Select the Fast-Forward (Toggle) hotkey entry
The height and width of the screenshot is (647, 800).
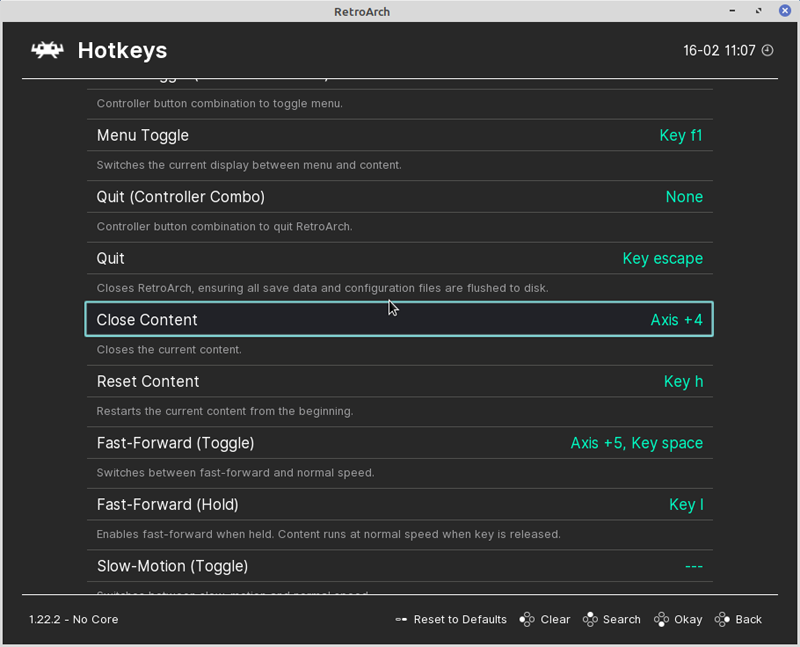pos(175,443)
